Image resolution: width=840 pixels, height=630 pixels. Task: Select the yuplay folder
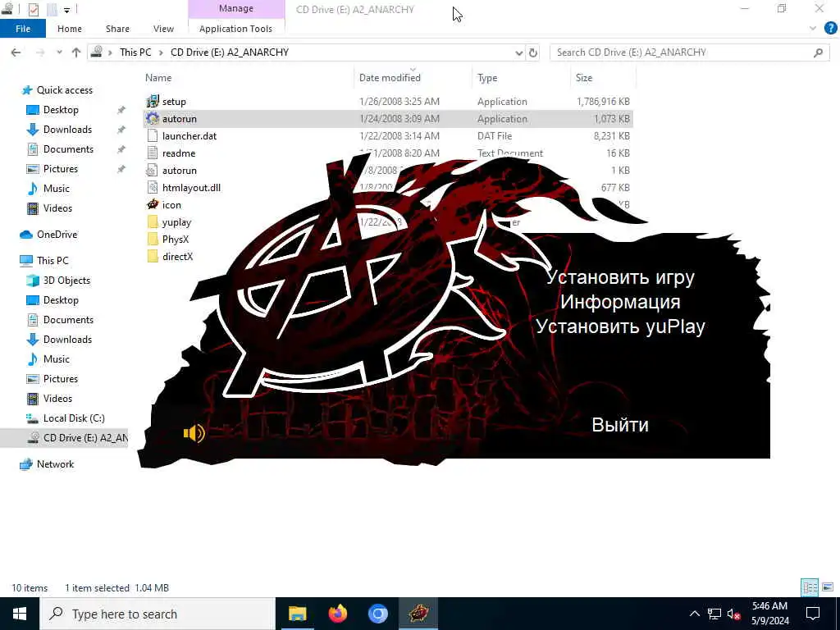(x=176, y=221)
